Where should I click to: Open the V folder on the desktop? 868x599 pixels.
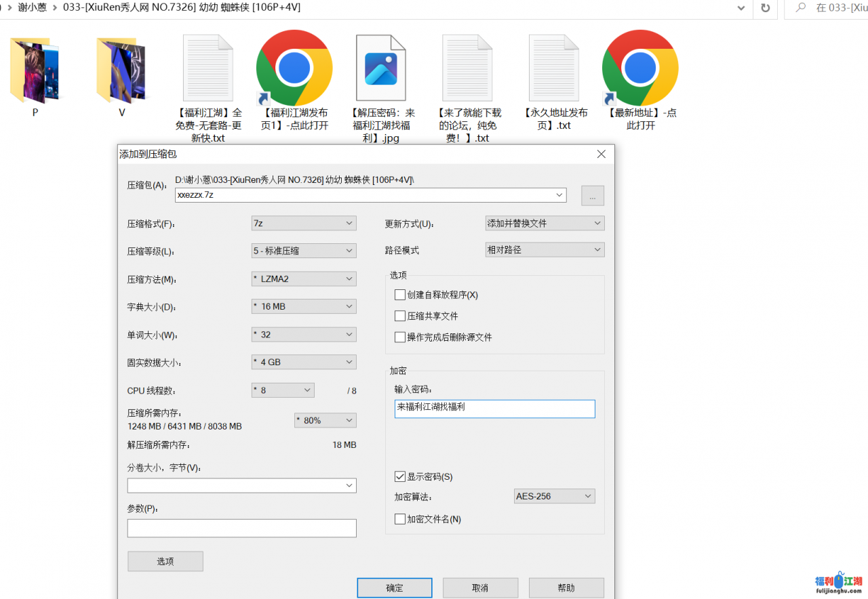click(121, 70)
